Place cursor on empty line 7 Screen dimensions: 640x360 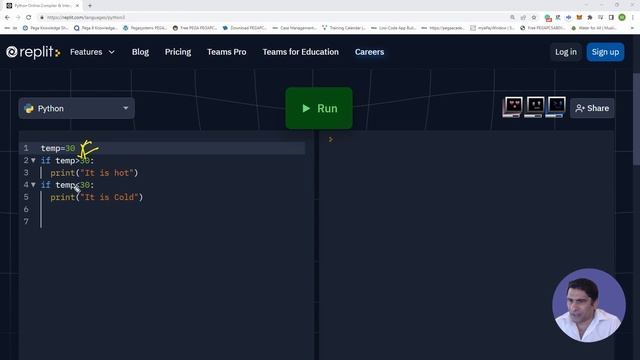click(x=173, y=222)
